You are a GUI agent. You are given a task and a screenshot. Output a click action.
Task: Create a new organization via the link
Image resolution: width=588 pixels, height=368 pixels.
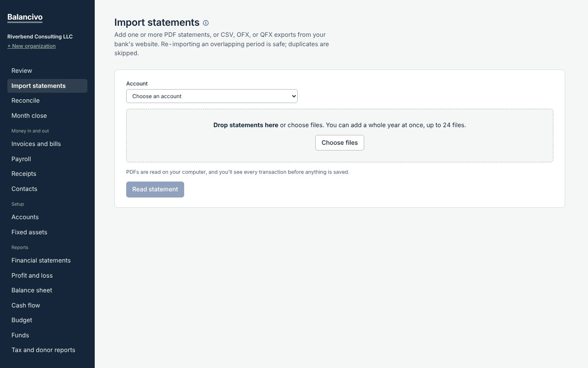(x=31, y=46)
